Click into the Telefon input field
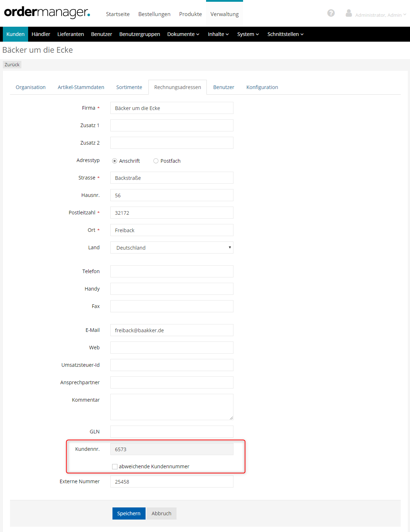 [x=172, y=271]
